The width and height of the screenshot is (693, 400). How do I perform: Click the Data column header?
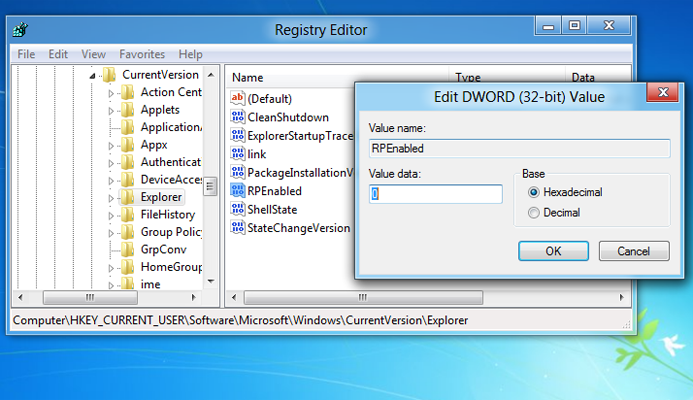[583, 77]
